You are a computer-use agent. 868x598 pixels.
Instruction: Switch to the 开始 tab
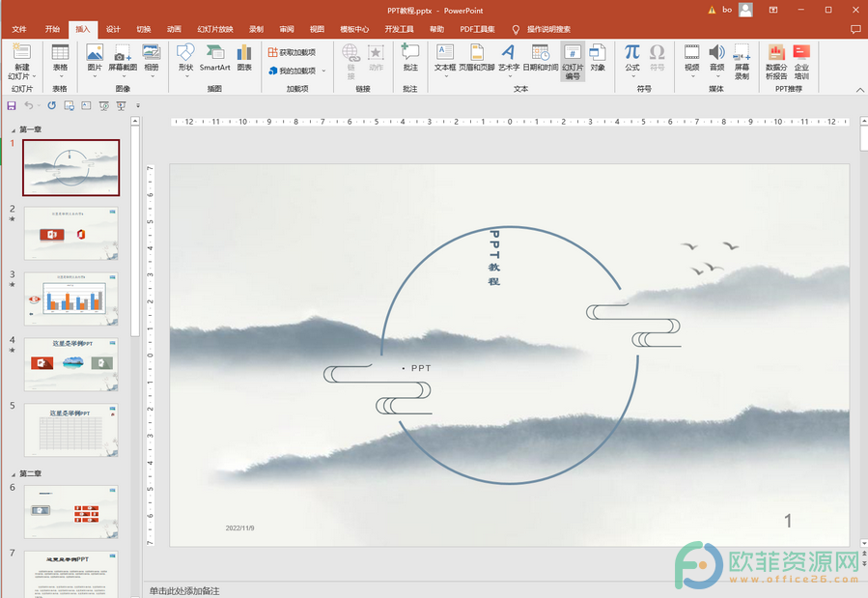pyautogui.click(x=52, y=29)
